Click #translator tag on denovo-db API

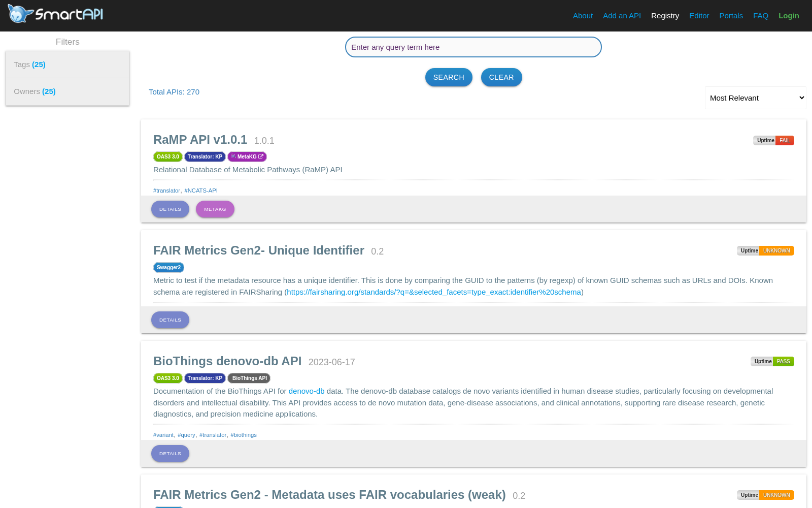(213, 435)
